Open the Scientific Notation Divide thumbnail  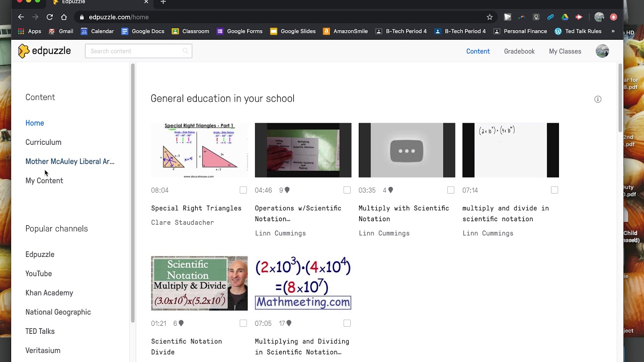tap(199, 284)
